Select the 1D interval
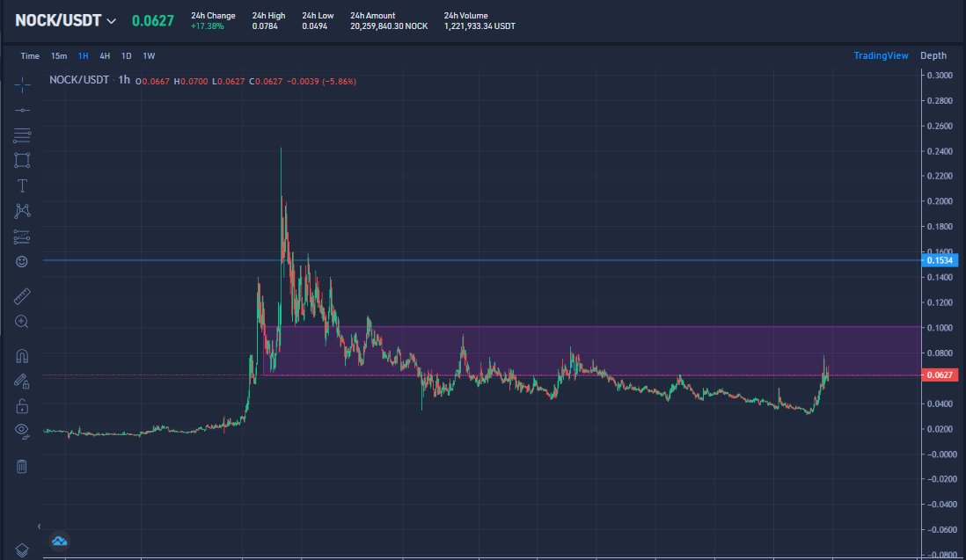 [x=127, y=56]
